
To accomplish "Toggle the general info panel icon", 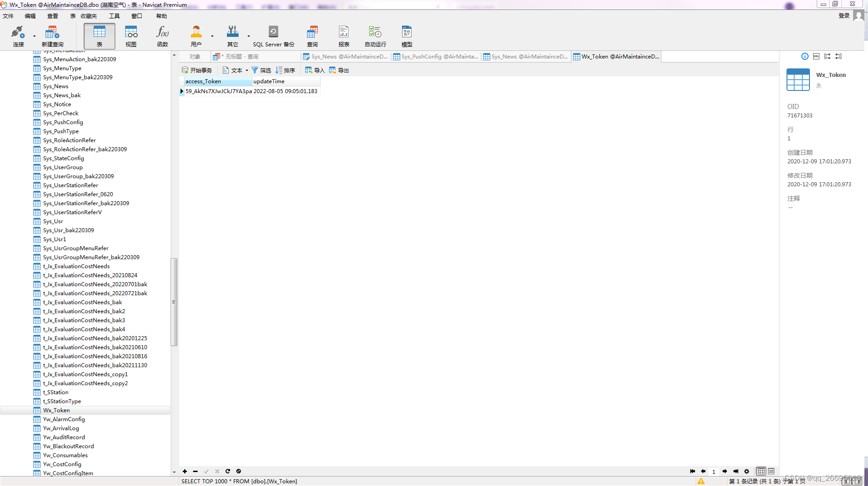I will (805, 56).
